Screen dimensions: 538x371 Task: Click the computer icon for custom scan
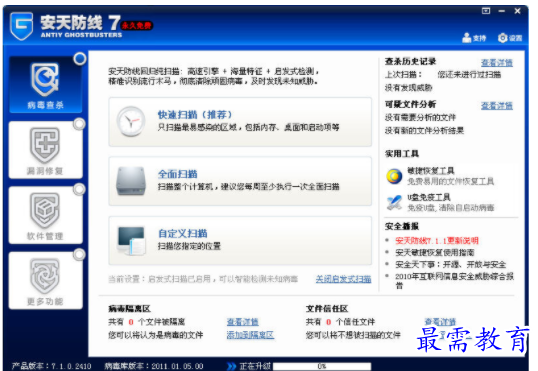131,241
